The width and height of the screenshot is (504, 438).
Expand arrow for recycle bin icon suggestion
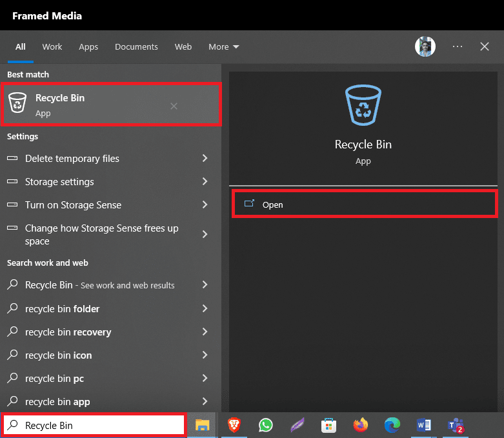coord(205,355)
